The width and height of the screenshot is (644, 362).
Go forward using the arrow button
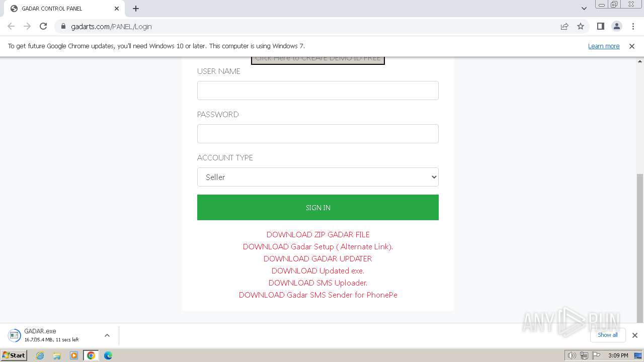pos(27,26)
